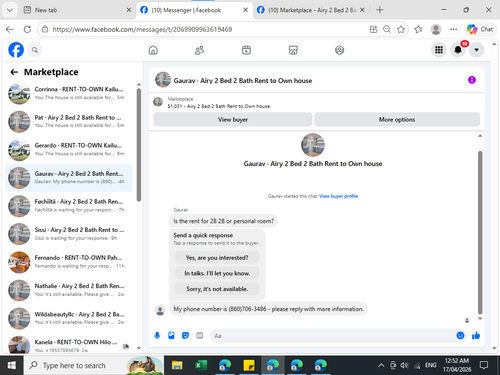Click the View buyer button

pyautogui.click(x=233, y=119)
